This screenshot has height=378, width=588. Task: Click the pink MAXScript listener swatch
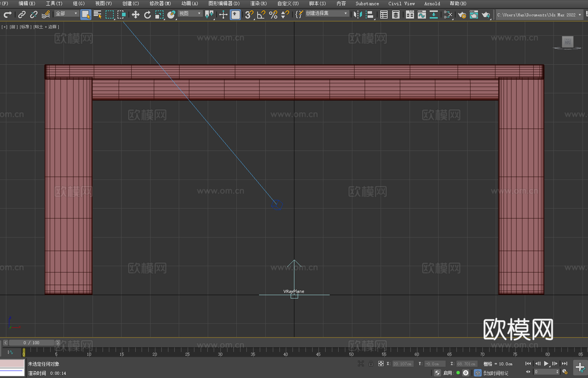[12, 364]
